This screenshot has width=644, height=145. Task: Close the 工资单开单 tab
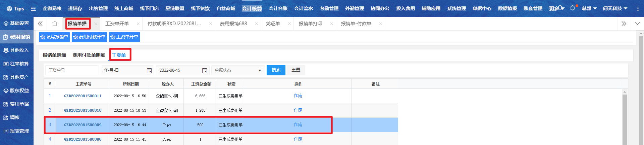(x=138, y=24)
